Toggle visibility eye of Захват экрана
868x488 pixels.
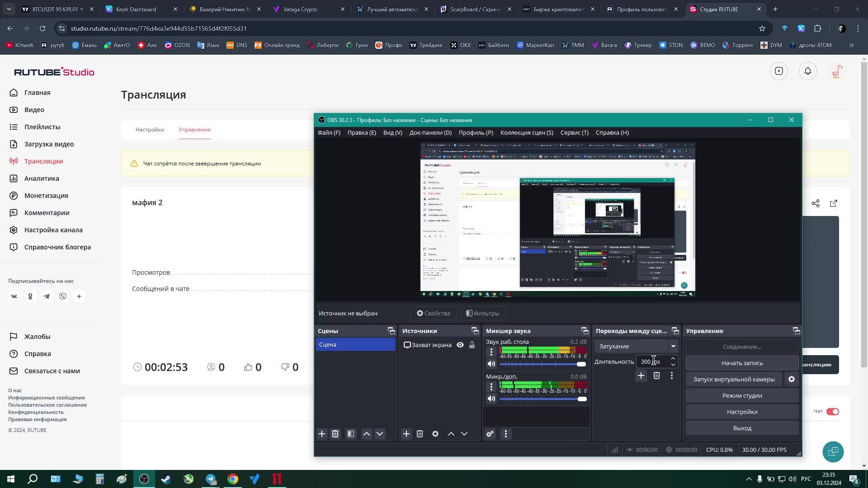(x=460, y=345)
